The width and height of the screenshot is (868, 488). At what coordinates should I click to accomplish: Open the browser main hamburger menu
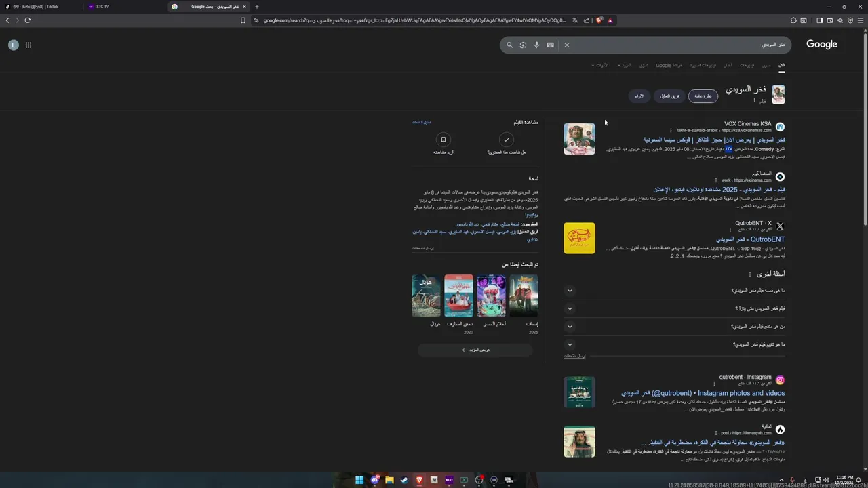click(x=861, y=20)
